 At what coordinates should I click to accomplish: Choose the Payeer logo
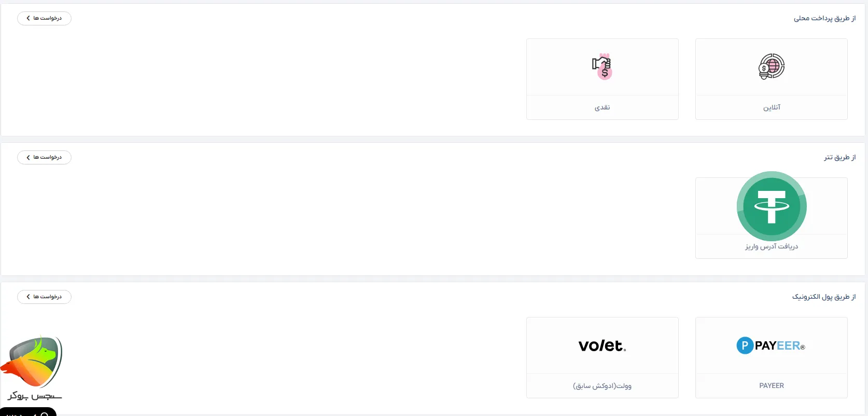point(771,345)
